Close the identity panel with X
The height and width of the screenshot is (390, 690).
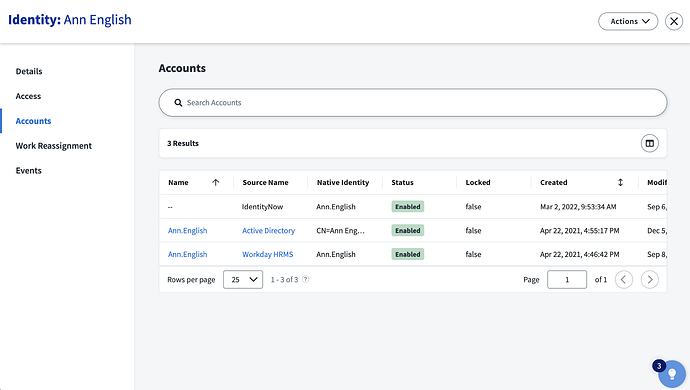pyautogui.click(x=674, y=21)
